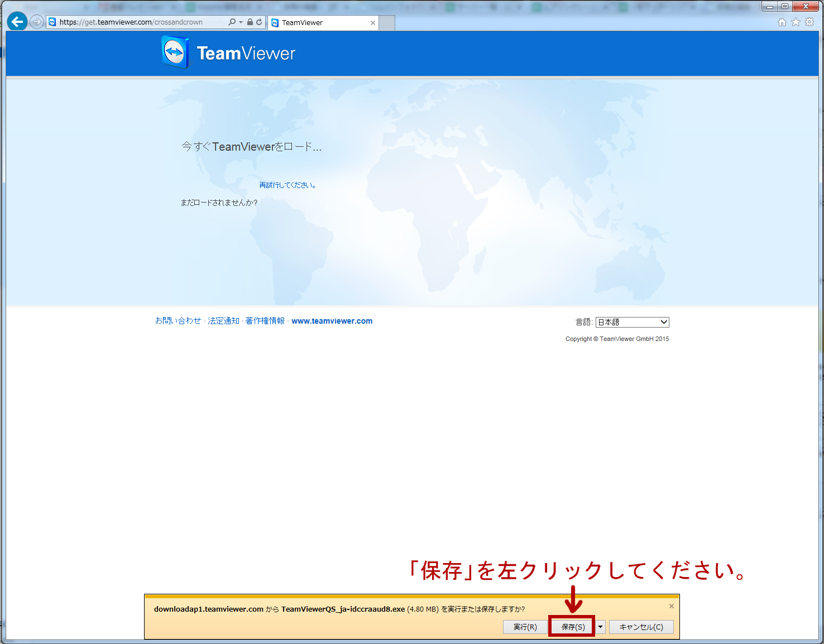Click the 保存(S) button
The image size is (824, 644).
[x=573, y=627]
